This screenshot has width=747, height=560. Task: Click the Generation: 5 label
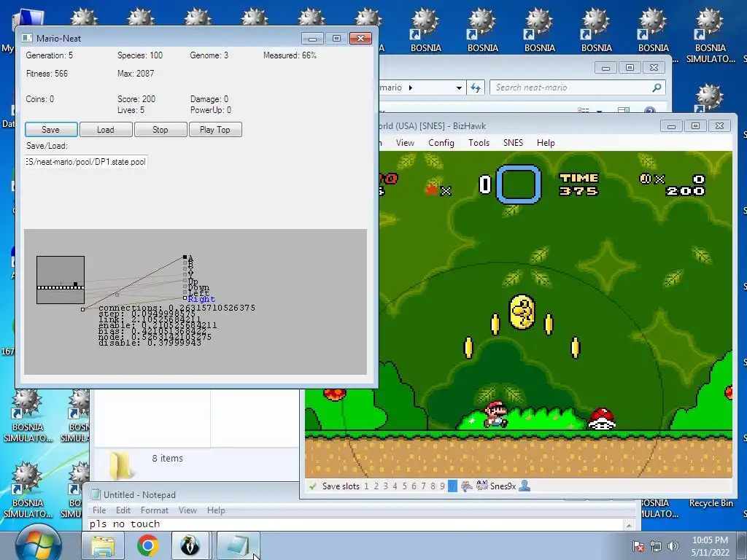point(50,55)
